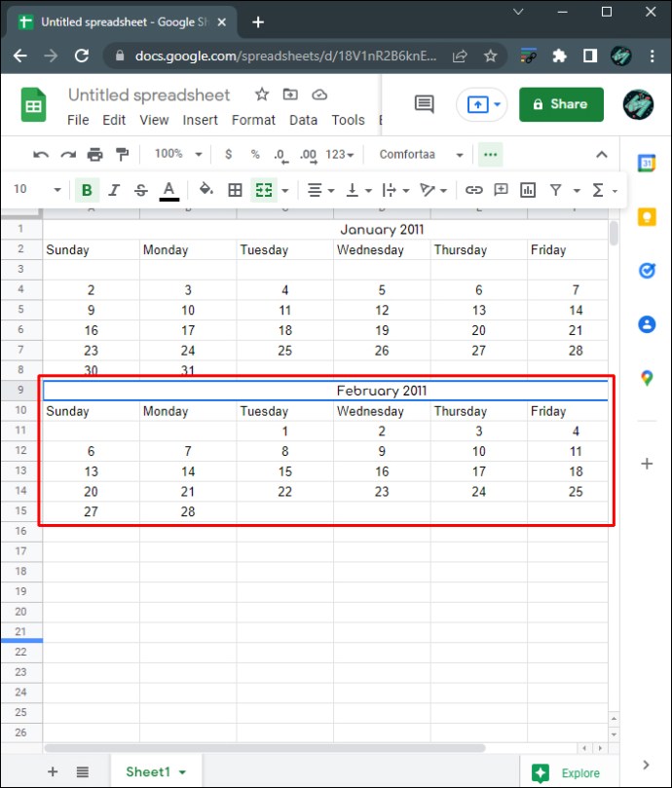Click the green Share button
This screenshot has width=672, height=788.
coord(561,104)
